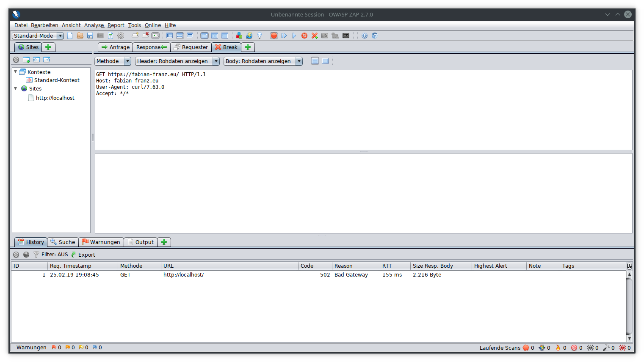Screen dimensions: 644x362
Task: Toggle the history Filter: AUS funnel
Action: (36, 255)
